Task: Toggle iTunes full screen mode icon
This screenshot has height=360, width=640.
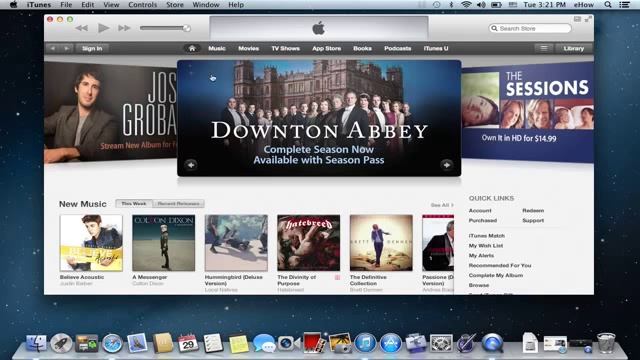Action: coord(588,19)
